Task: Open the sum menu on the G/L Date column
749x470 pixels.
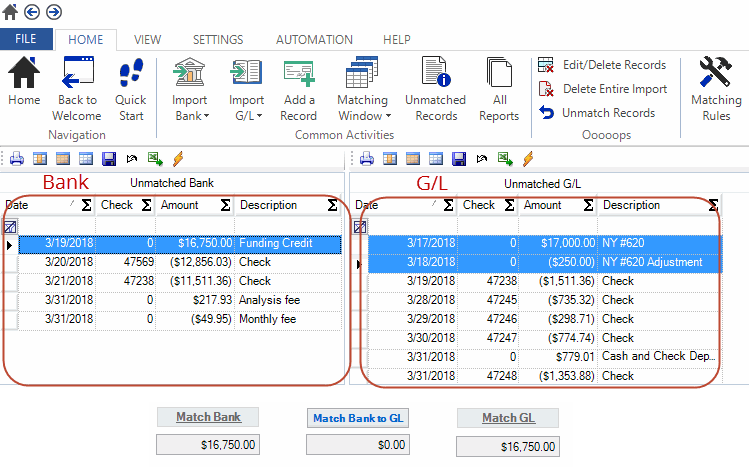Action: coord(449,205)
